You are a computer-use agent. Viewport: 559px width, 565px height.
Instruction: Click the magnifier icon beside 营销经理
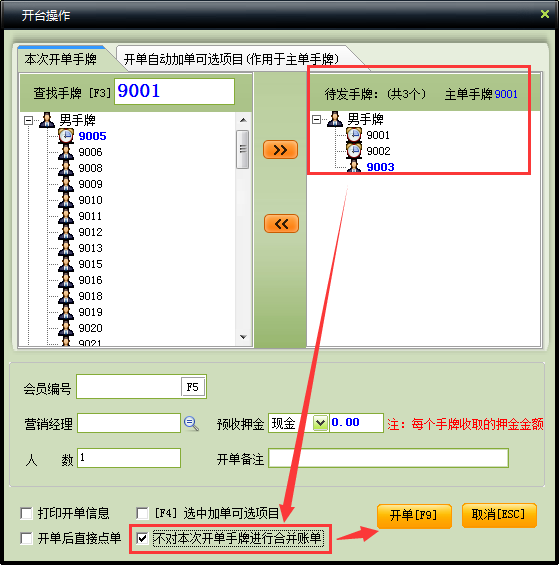tap(191, 423)
